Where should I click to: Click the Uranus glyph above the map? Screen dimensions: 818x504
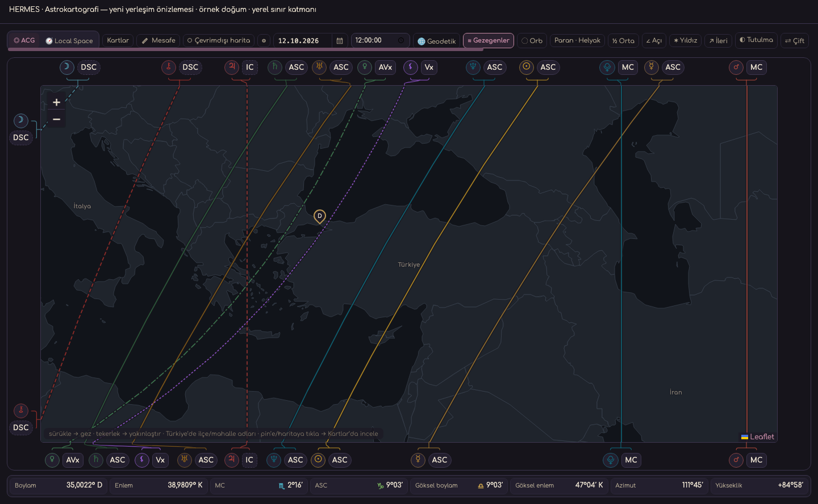coord(319,67)
